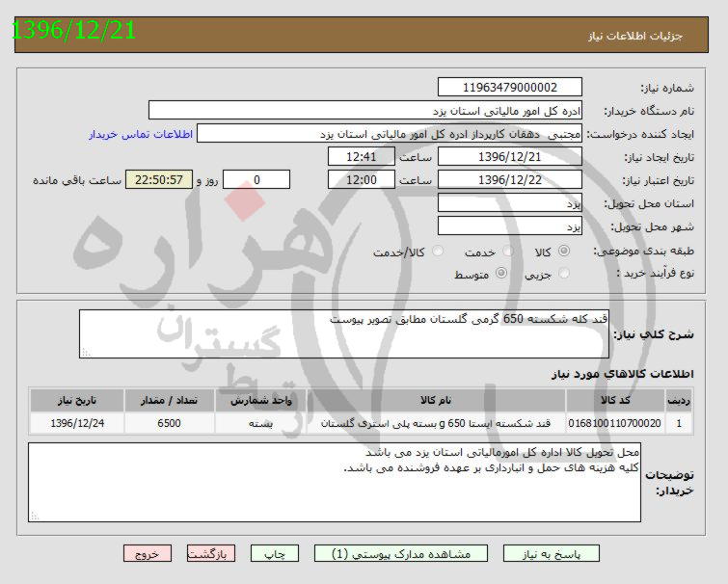Click the شرح کلی نیاز text area
Image resolution: width=728 pixels, height=584 pixels.
tap(344, 334)
